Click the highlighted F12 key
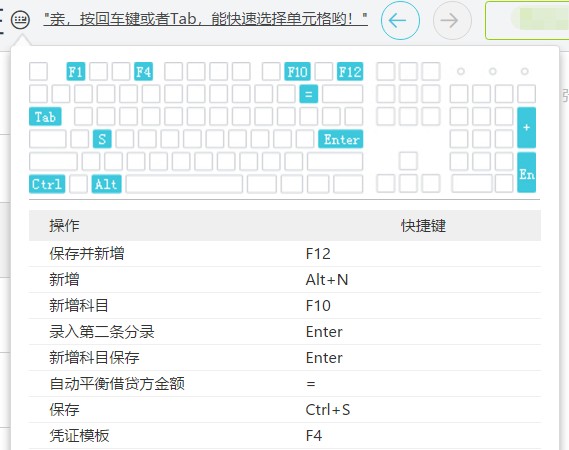569x450 pixels. coord(350,71)
